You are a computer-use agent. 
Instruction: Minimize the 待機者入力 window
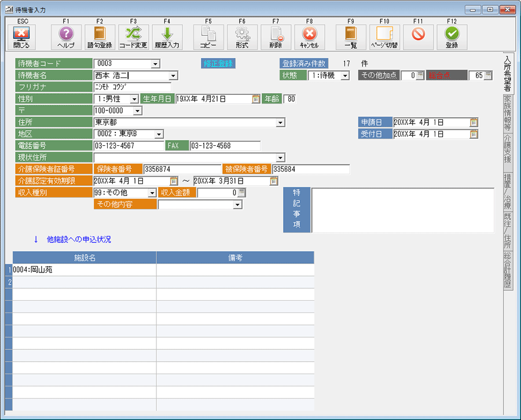[472, 10]
